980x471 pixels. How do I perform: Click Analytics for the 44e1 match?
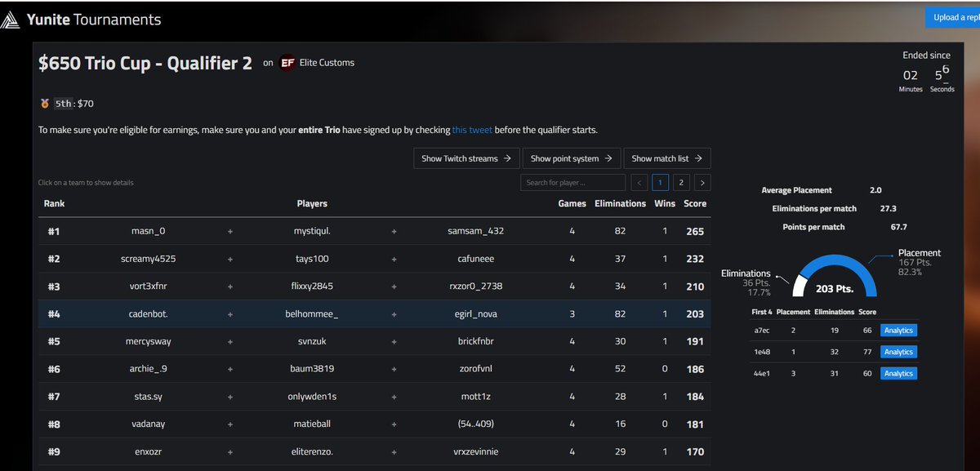coord(898,372)
